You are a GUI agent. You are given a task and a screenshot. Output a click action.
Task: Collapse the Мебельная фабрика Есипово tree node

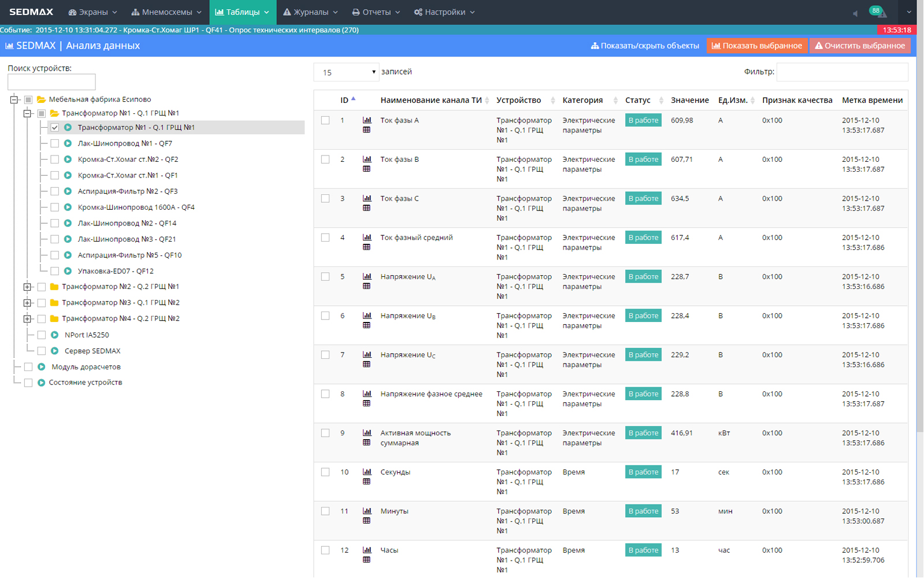[x=14, y=99]
